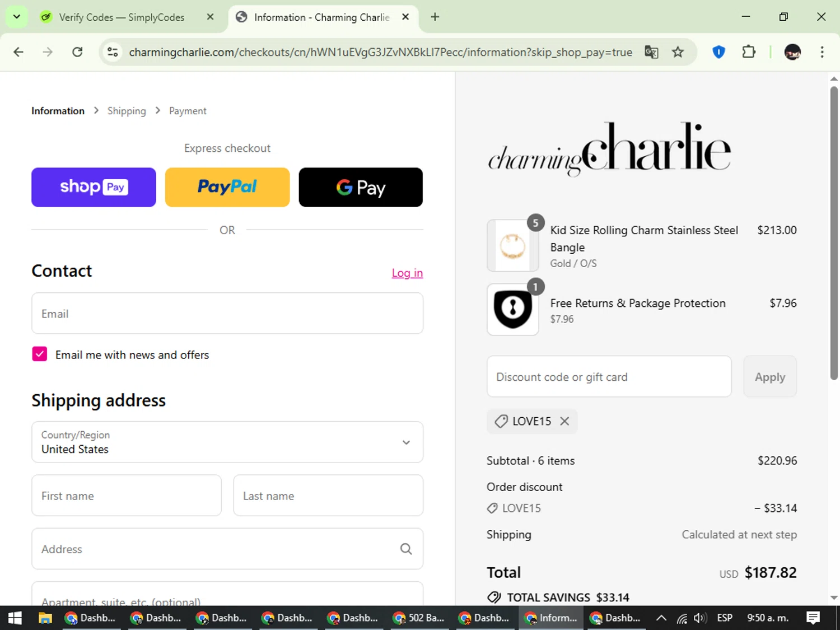840x630 pixels.
Task: Click the page vertical scrollbar
Action: (834, 233)
